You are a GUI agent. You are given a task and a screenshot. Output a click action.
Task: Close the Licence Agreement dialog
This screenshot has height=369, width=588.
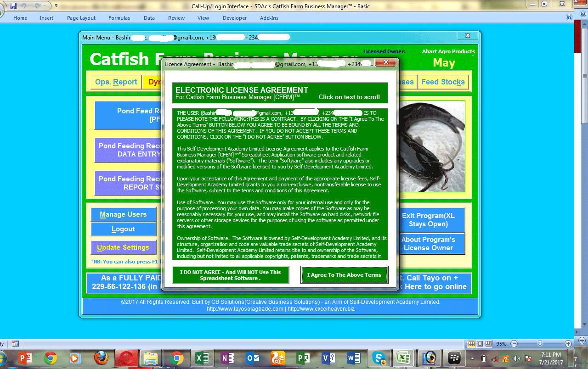tap(386, 62)
